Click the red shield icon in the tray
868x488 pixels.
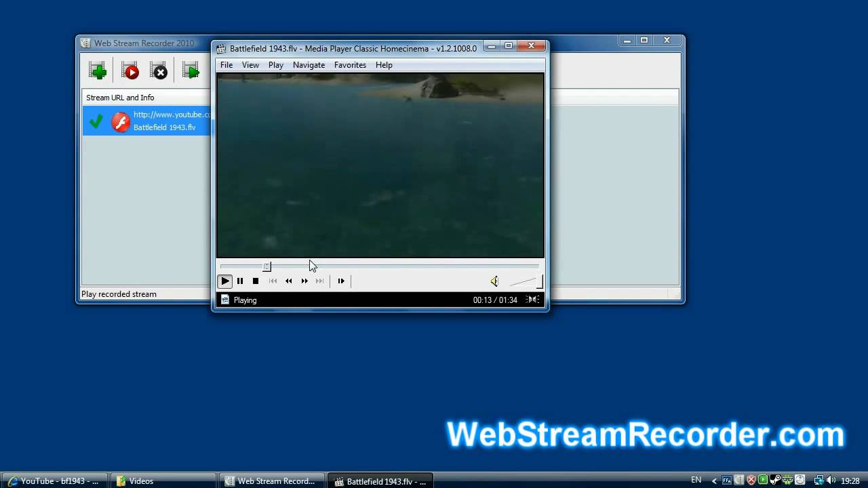pyautogui.click(x=751, y=481)
